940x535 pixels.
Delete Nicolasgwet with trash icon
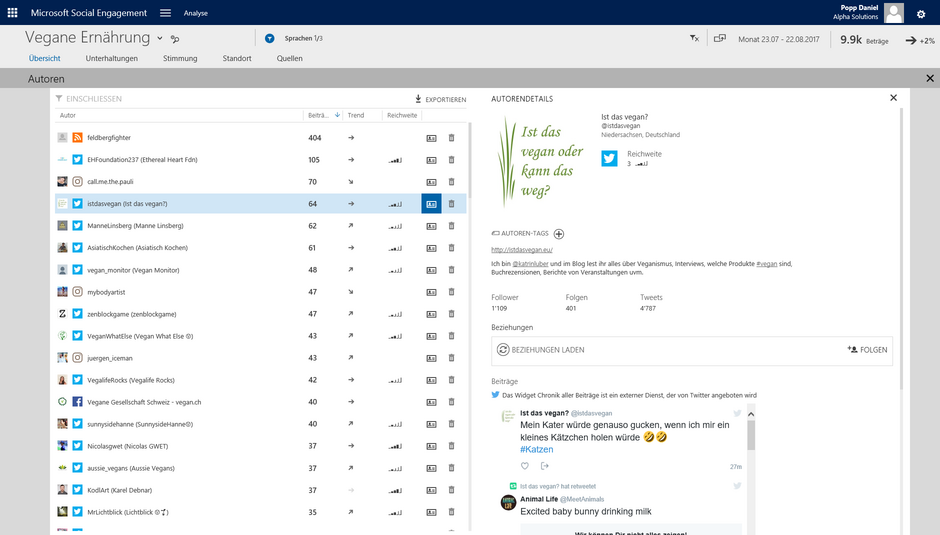pyautogui.click(x=451, y=446)
